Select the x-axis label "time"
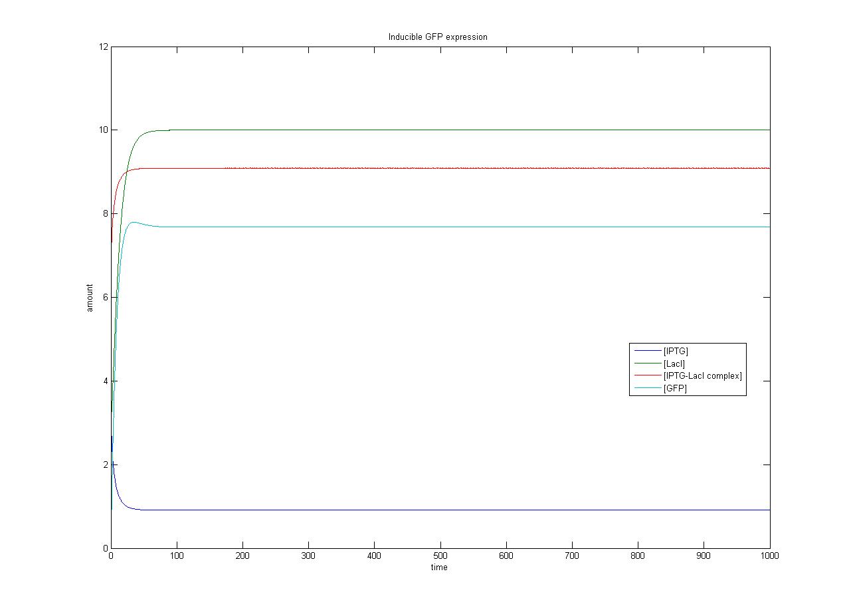Screen dimensions: 851x616 (x=439, y=567)
